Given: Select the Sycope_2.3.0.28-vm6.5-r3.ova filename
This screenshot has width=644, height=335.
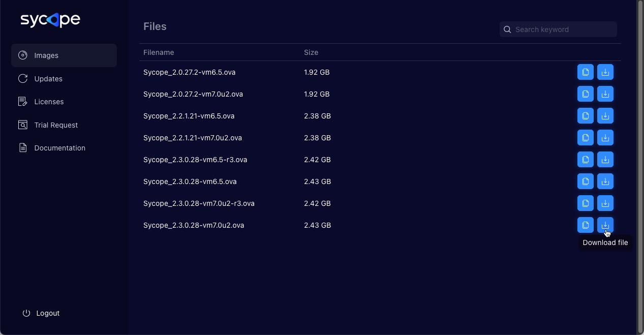Looking at the screenshot, I should click(195, 160).
